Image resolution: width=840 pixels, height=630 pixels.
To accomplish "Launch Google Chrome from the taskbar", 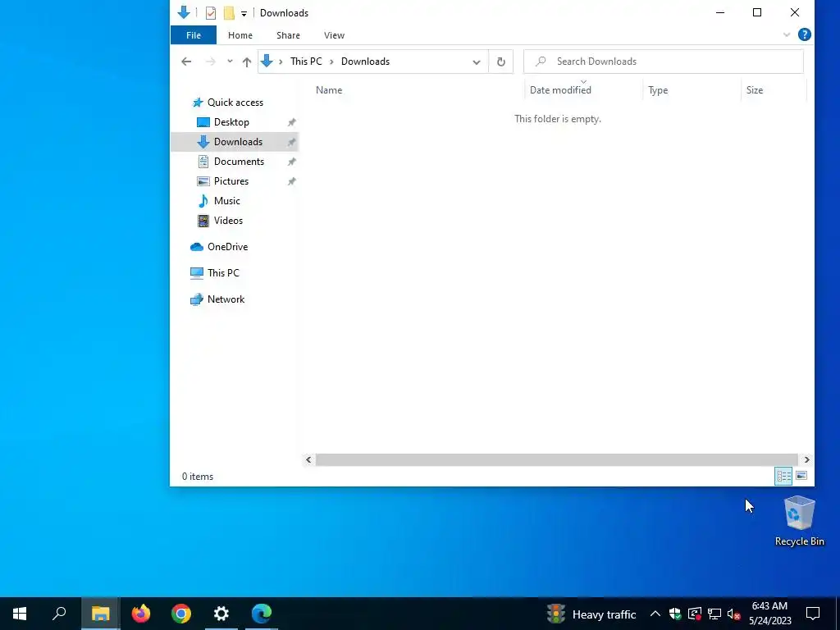I will coord(181,614).
